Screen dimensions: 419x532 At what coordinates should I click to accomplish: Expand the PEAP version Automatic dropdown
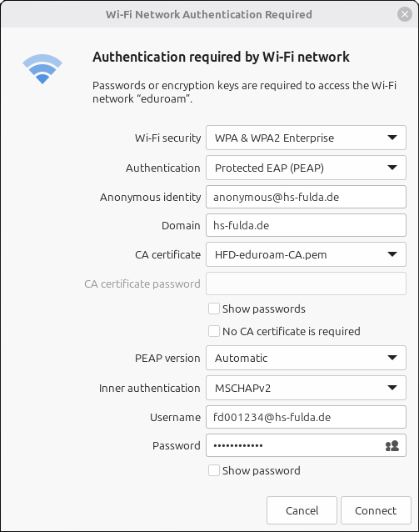tap(306, 358)
